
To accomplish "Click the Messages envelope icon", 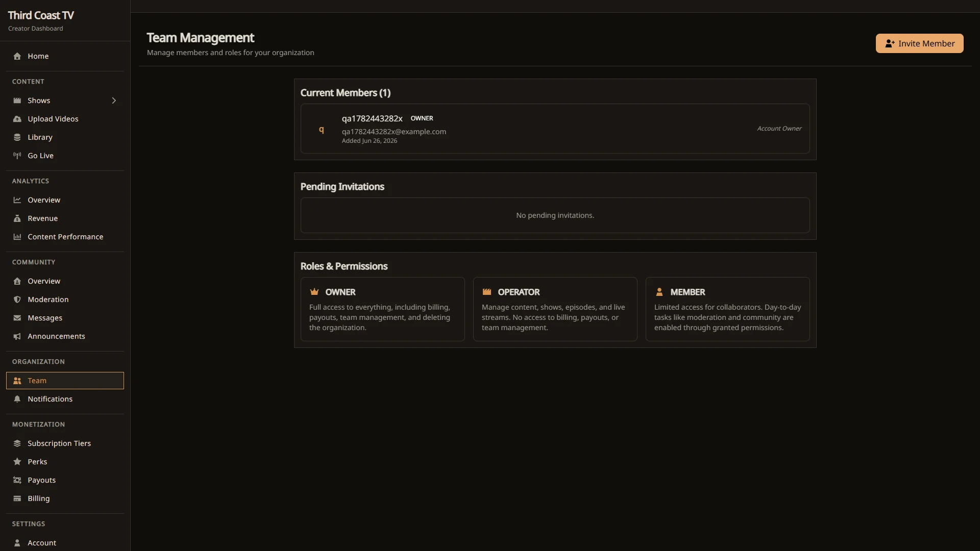I will 17,318.
